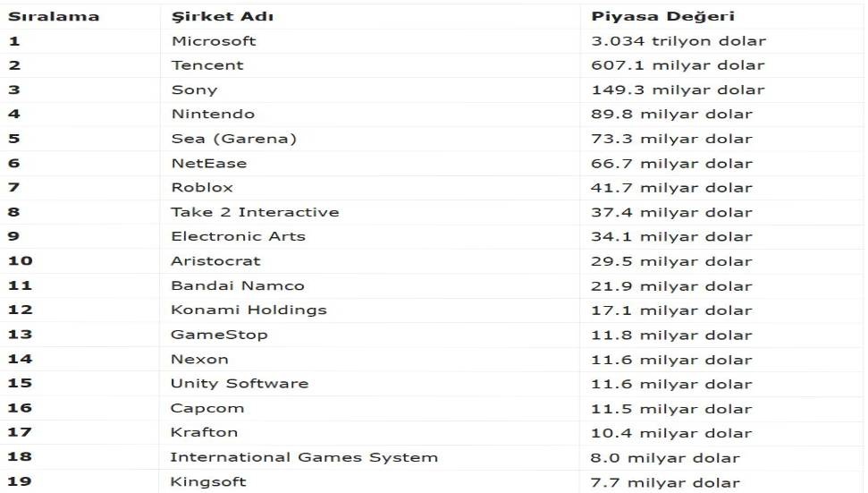The height and width of the screenshot is (493, 868).
Task: Select the Sea (Garena) cell
Action: (x=233, y=139)
